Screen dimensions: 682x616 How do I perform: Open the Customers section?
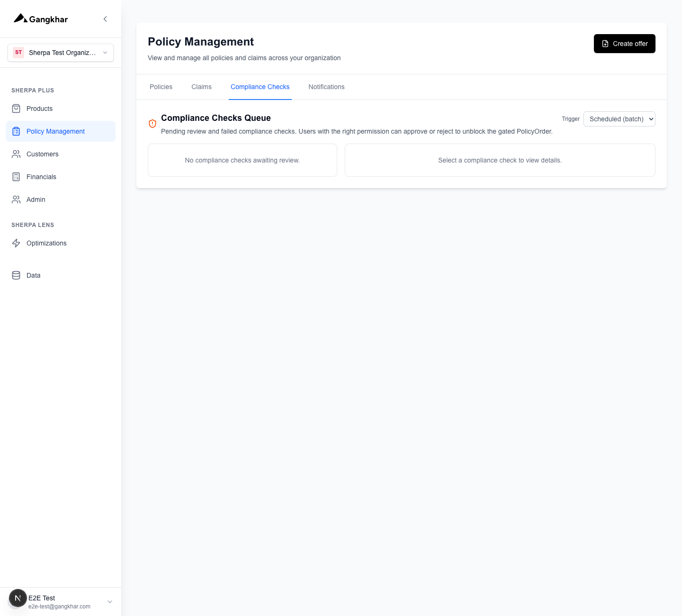(x=61, y=154)
